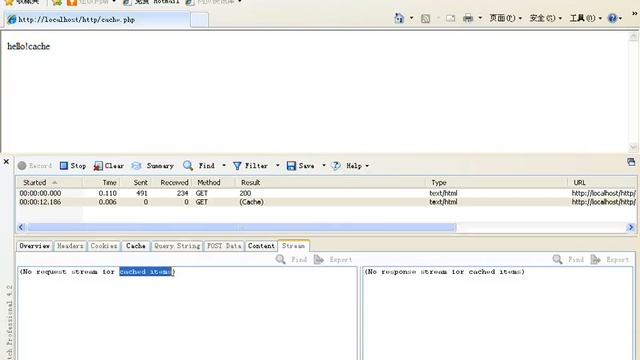
Task: Switch to the Cookies tab
Action: coord(104,246)
